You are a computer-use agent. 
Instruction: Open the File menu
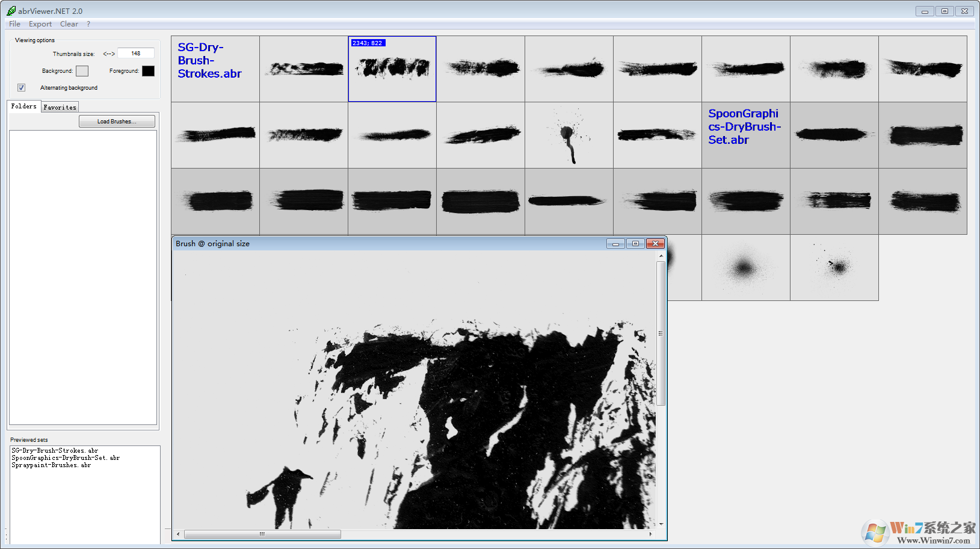coord(14,24)
